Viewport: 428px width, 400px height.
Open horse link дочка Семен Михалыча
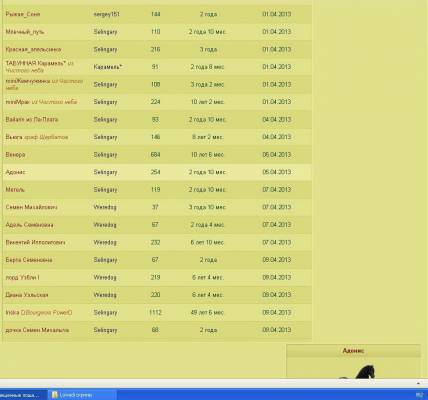(37, 330)
